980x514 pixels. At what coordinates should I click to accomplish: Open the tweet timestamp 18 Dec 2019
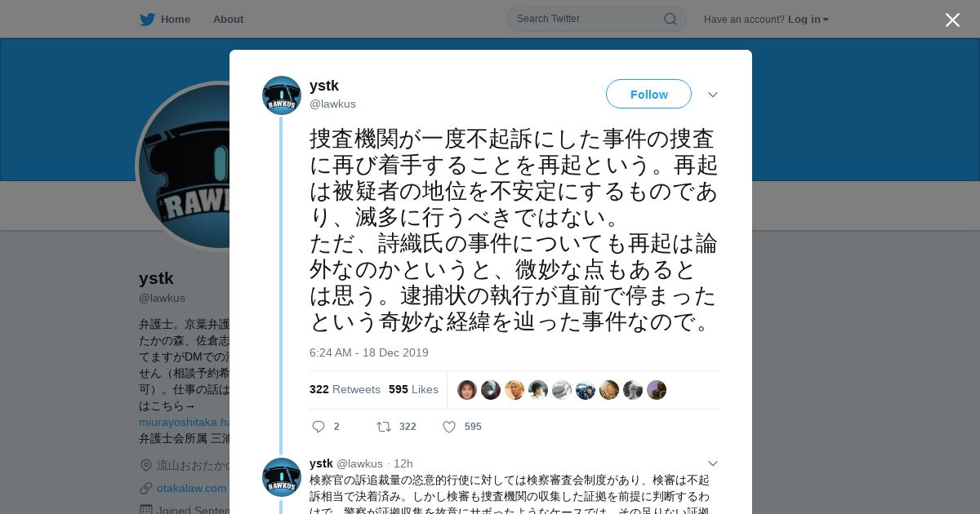pyautogui.click(x=369, y=352)
